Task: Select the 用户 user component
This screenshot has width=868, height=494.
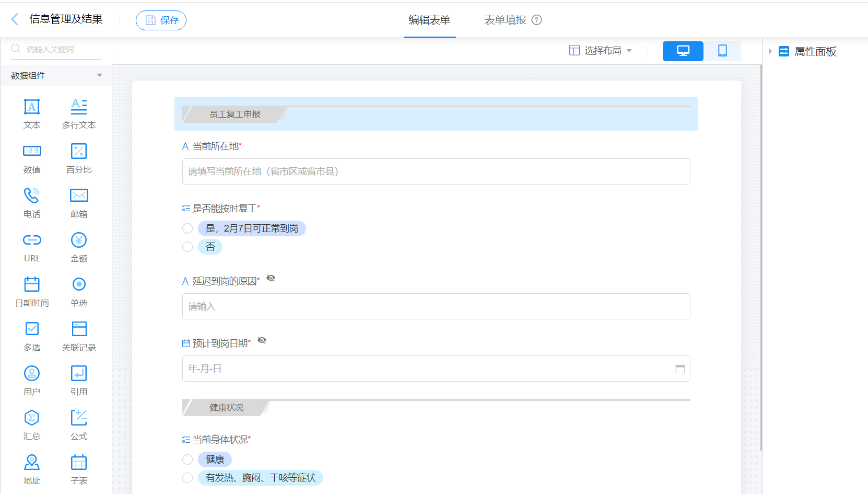Action: [x=32, y=380]
